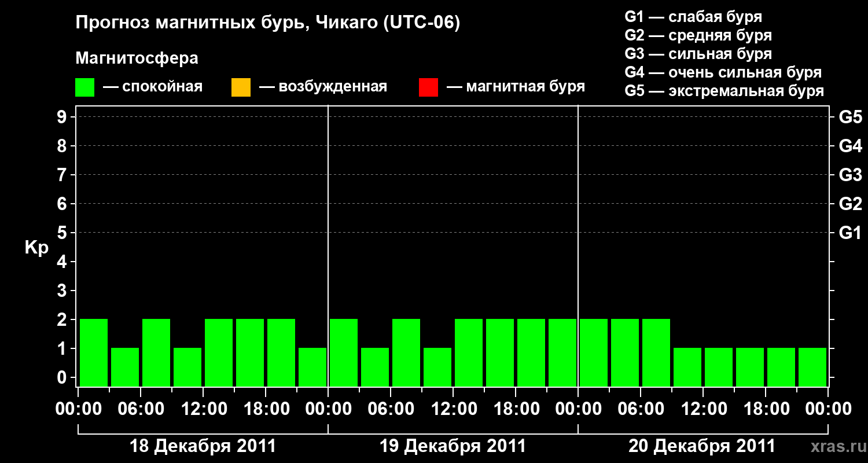Click the 'G5 — экстремальная буря' legend line
Viewport: 868px width, 463px height.
(x=724, y=91)
